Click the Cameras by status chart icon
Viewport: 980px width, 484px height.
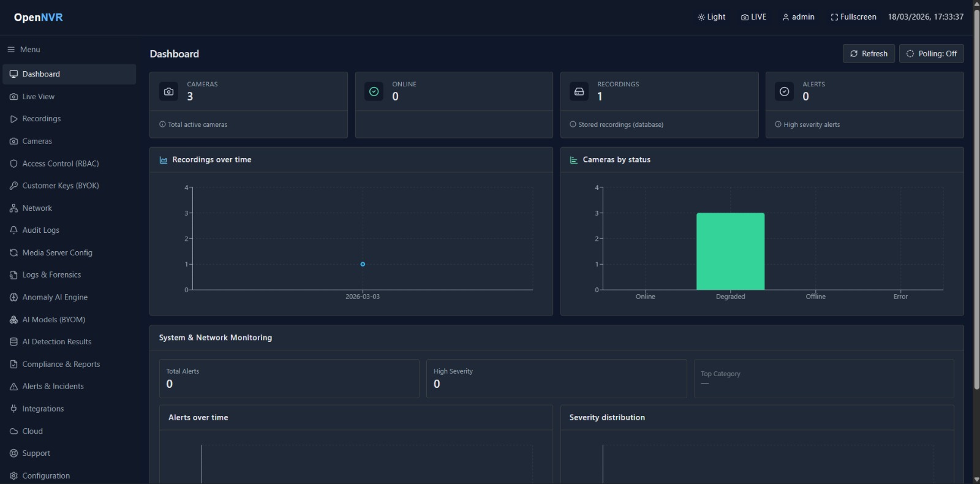pyautogui.click(x=574, y=160)
